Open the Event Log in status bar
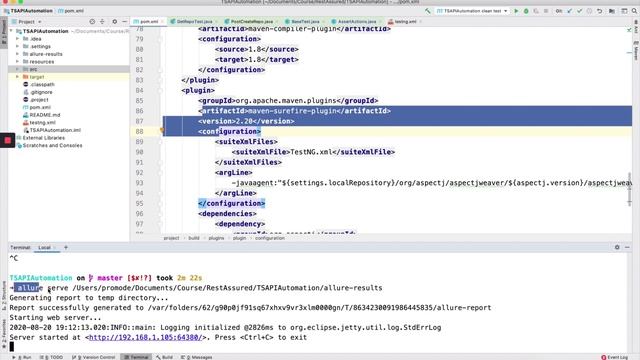Image resolution: width=640 pixels, height=360 pixels. (615, 357)
